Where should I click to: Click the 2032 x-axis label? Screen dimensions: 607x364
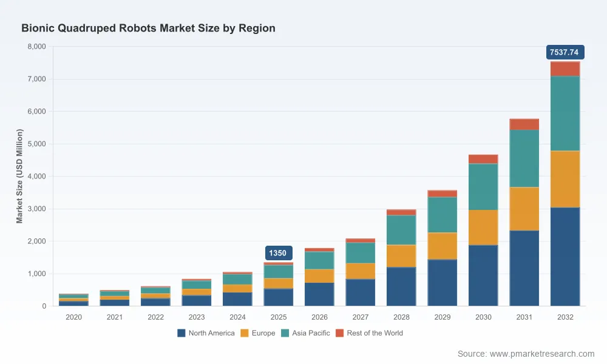click(x=565, y=317)
